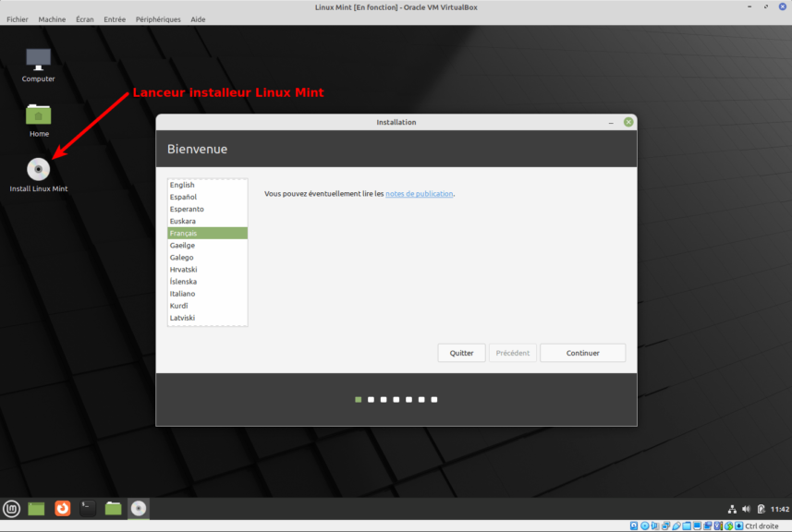This screenshot has width=792, height=532.
Task: Select Italiano in the language list
Action: coord(207,293)
